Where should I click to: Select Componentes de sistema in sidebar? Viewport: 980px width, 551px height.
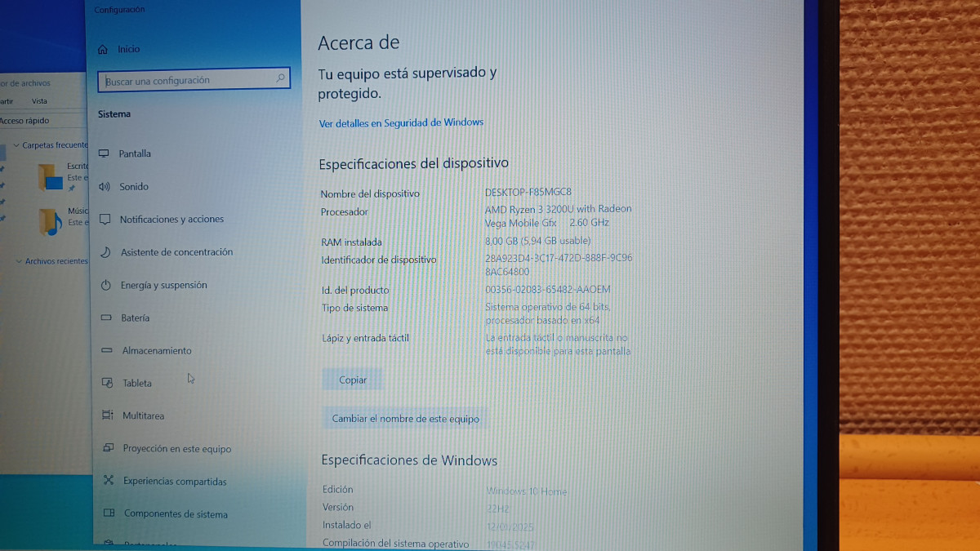coord(176,514)
